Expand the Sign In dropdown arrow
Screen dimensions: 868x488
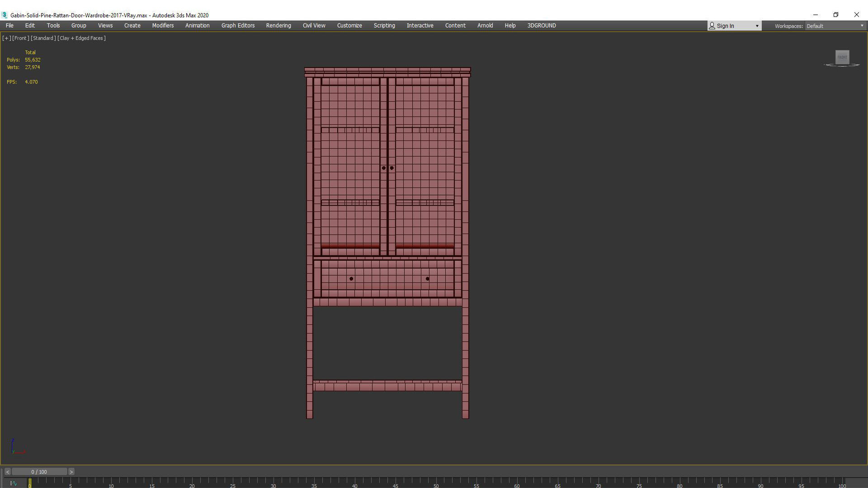(x=757, y=26)
